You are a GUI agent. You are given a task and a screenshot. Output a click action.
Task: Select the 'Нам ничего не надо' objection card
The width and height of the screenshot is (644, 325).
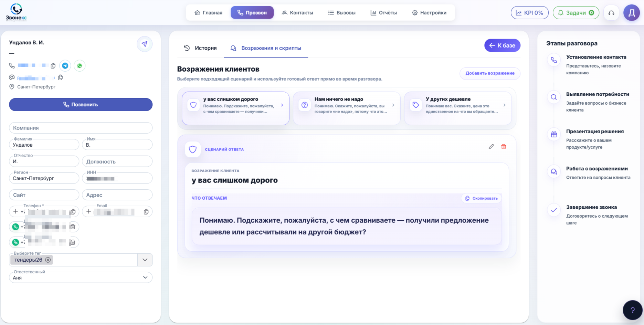pyautogui.click(x=347, y=108)
